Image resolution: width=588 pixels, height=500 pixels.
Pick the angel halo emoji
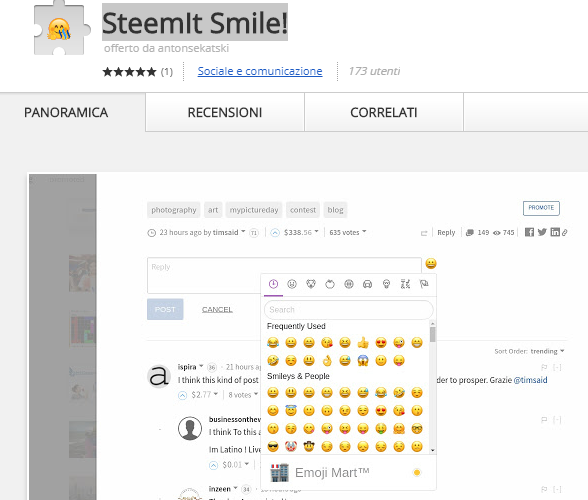pos(291,410)
